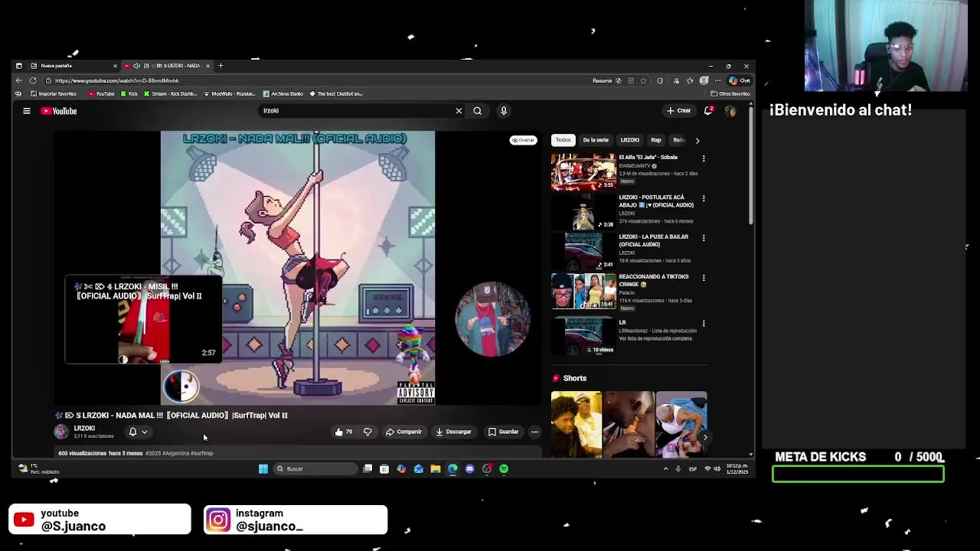Open a new browser tab
The image size is (980, 551).
pyautogui.click(x=220, y=66)
